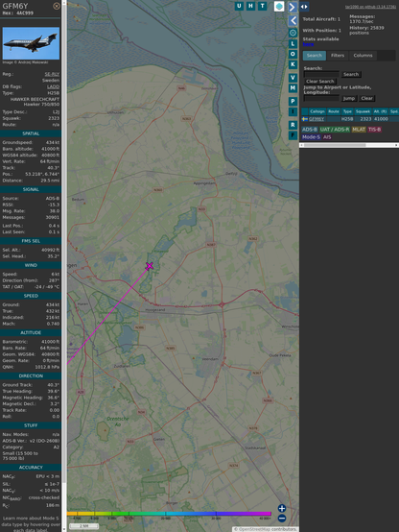399x532 pixels.
Task: Click the U map toggle button
Action: point(239,6)
